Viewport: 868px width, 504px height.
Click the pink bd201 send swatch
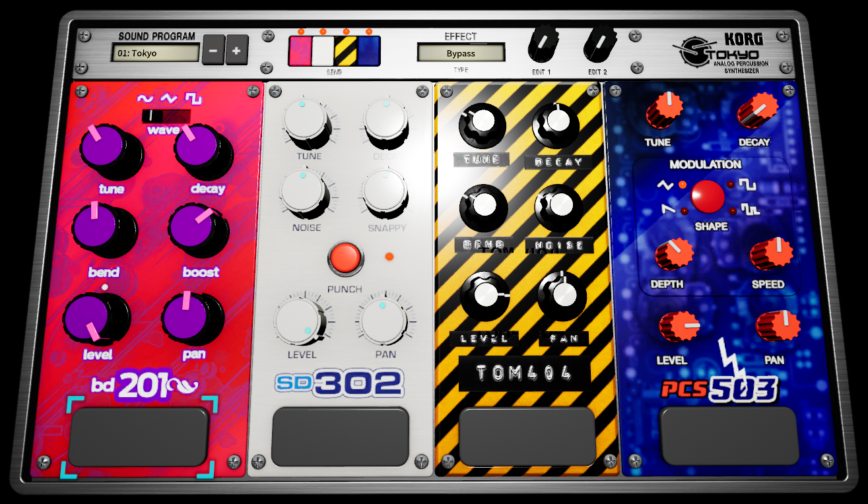tap(300, 51)
